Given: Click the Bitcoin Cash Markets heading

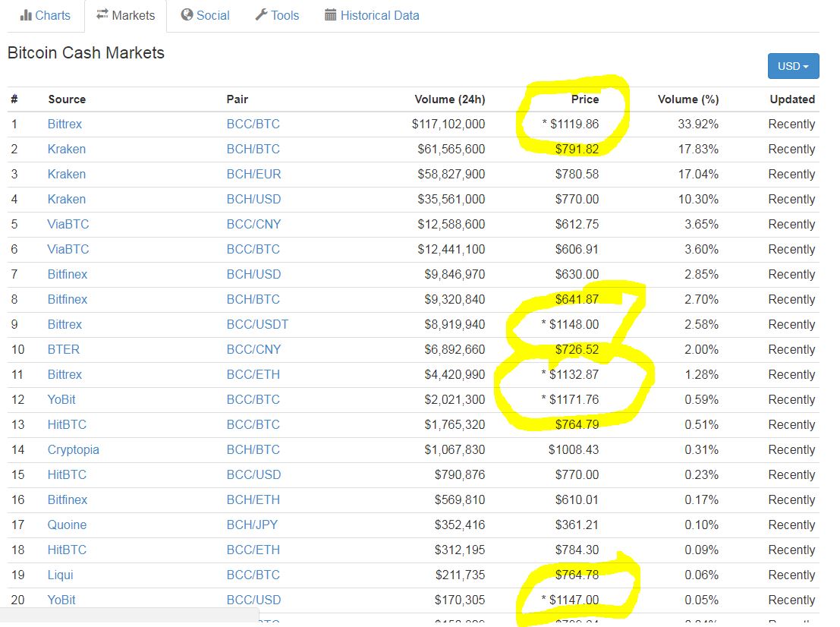Looking at the screenshot, I should [x=86, y=52].
